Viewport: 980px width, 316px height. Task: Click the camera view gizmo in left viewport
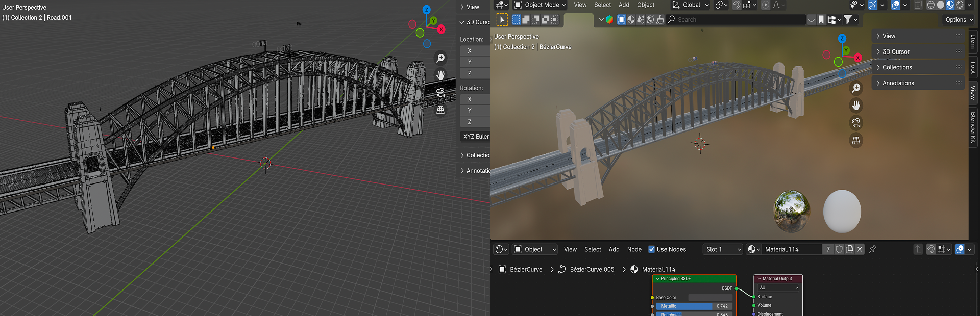click(440, 93)
